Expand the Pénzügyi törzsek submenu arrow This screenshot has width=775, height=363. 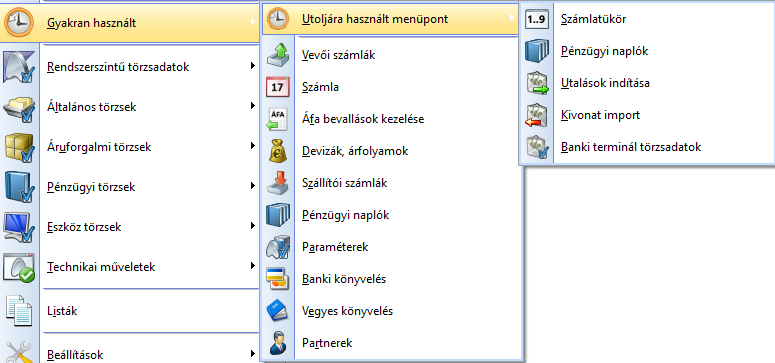(253, 185)
